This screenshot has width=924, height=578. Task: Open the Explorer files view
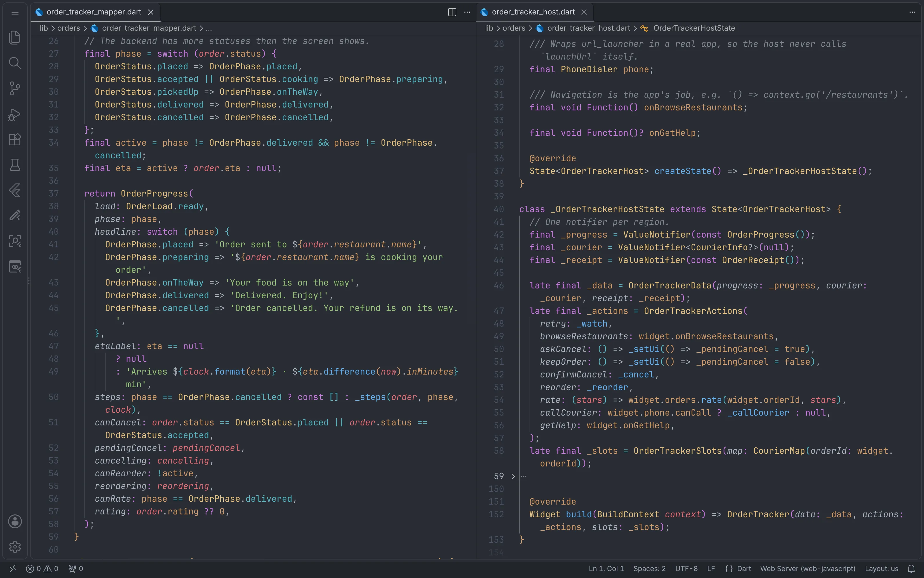(x=15, y=38)
